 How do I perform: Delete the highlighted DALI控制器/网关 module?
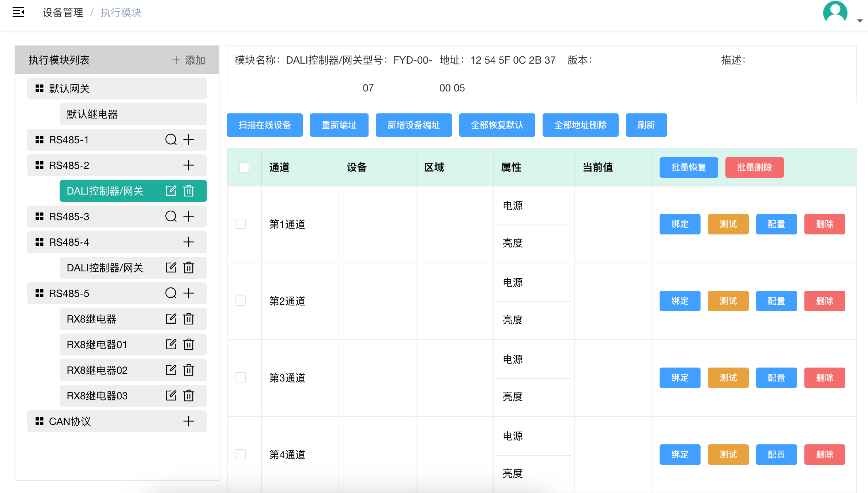pyautogui.click(x=189, y=191)
